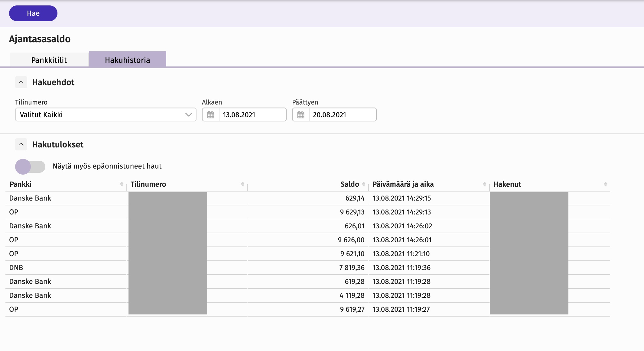
Task: Sort by Pankki column arrows
Action: 122,184
